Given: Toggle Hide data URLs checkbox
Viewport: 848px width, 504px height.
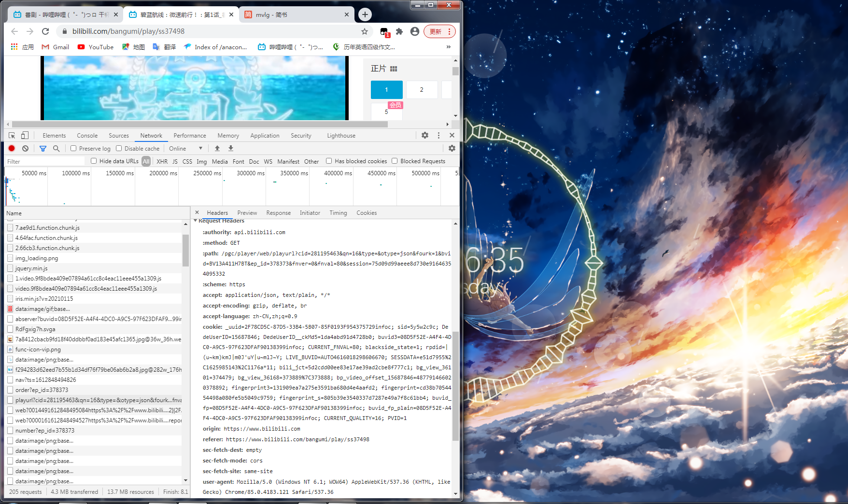Looking at the screenshot, I should [x=94, y=161].
